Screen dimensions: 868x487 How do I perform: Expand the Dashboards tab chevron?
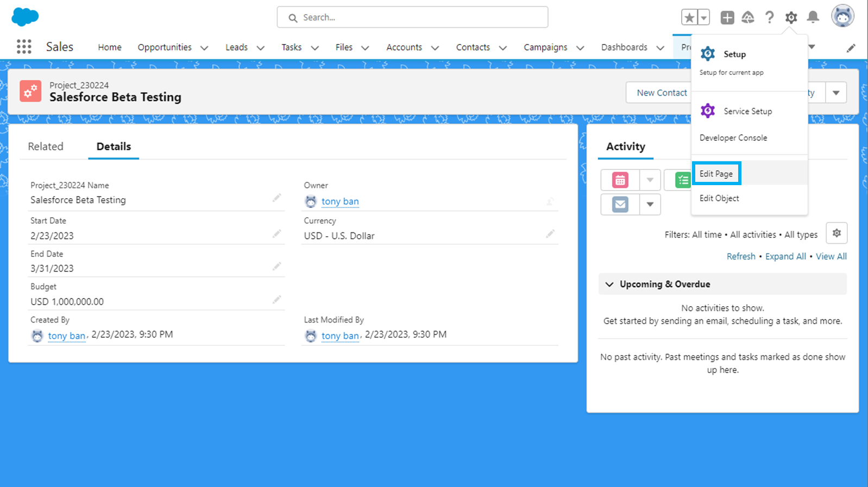(661, 48)
